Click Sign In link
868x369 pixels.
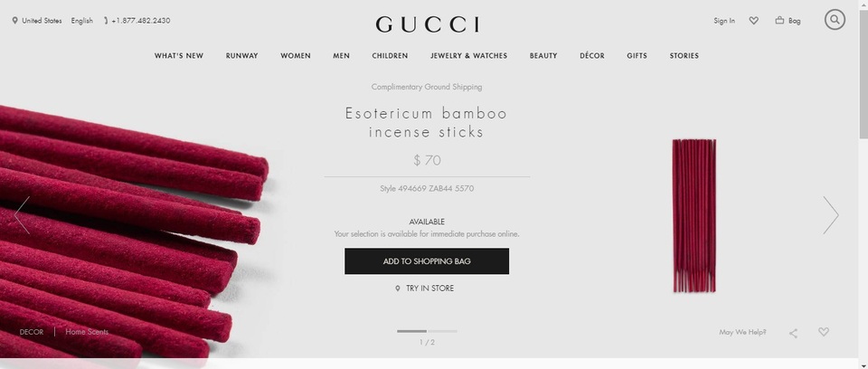pos(724,21)
